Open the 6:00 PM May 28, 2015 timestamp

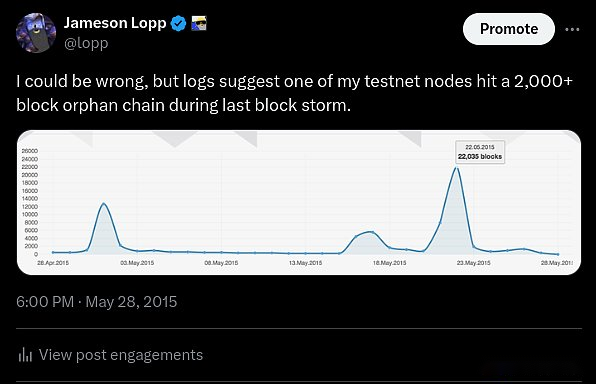[97, 302]
